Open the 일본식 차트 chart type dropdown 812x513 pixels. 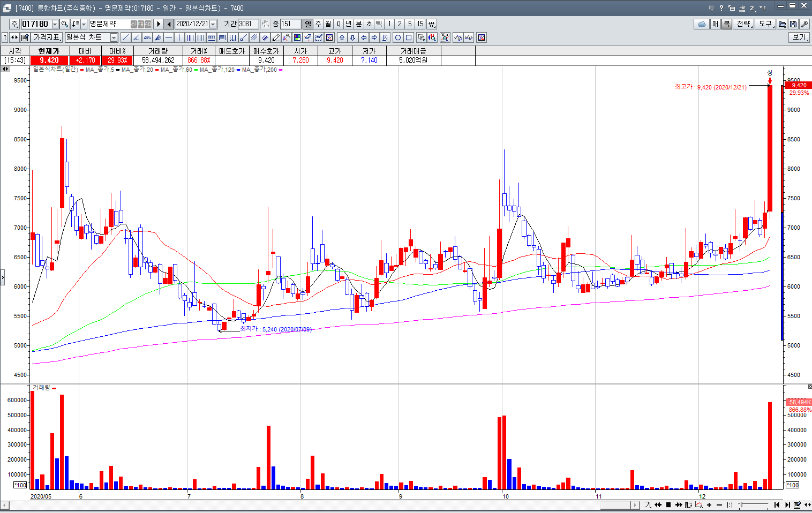point(114,37)
